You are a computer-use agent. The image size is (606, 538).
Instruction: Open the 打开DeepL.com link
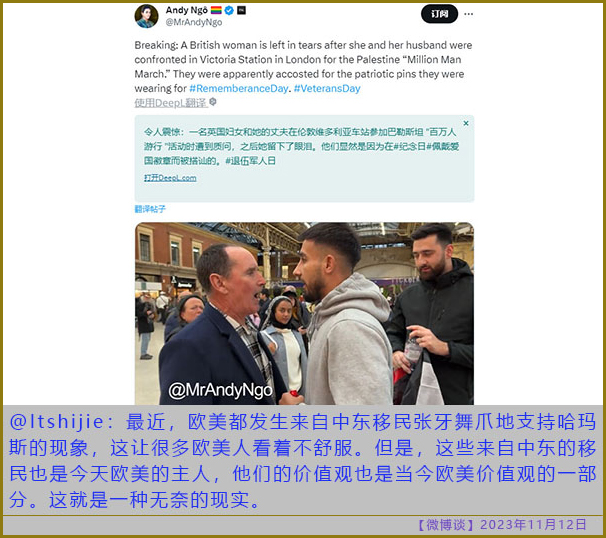coord(170,178)
